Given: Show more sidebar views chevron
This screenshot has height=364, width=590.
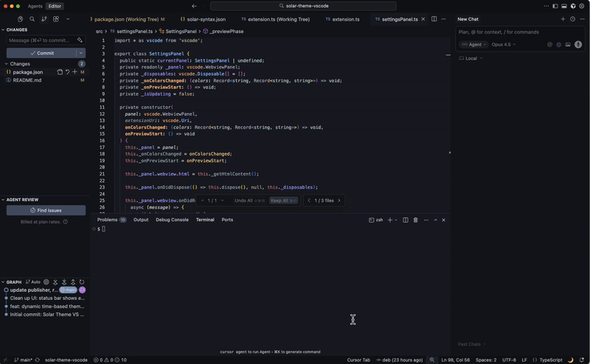Looking at the screenshot, I should click(68, 19).
